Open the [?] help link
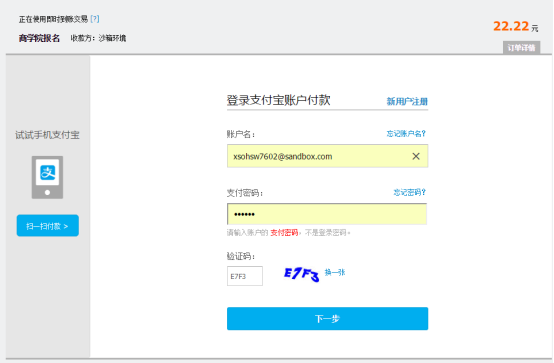The width and height of the screenshot is (554, 363). click(95, 19)
